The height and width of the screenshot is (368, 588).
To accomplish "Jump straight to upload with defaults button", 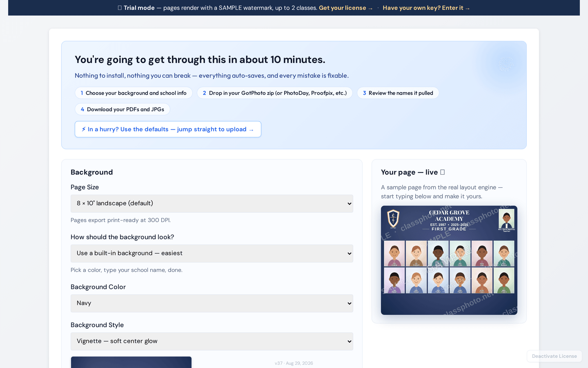I will point(168,129).
